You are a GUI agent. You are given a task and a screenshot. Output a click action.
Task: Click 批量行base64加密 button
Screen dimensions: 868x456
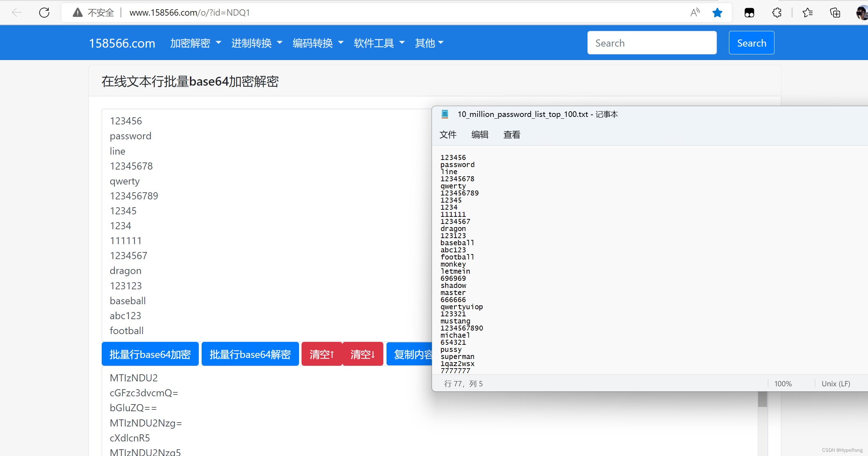coord(150,354)
